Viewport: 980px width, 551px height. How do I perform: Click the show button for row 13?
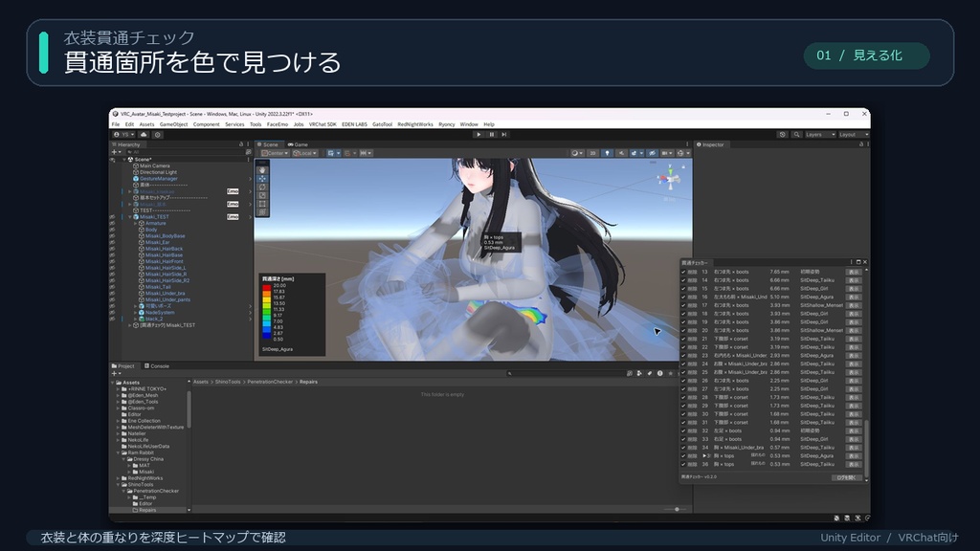coord(853,272)
